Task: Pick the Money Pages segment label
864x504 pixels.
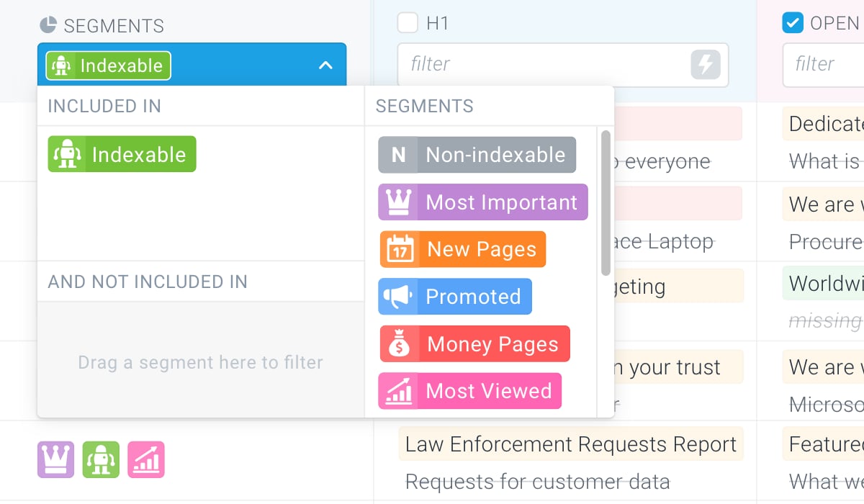Action: point(492,344)
